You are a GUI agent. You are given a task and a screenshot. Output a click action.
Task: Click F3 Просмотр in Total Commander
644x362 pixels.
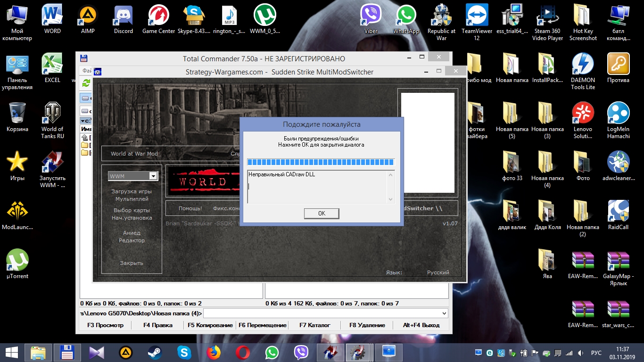tap(105, 325)
